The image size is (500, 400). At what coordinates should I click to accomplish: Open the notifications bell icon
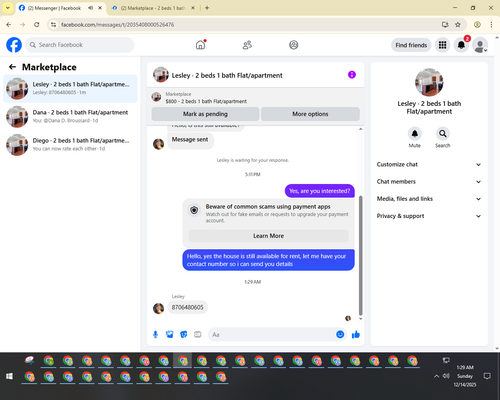(461, 45)
